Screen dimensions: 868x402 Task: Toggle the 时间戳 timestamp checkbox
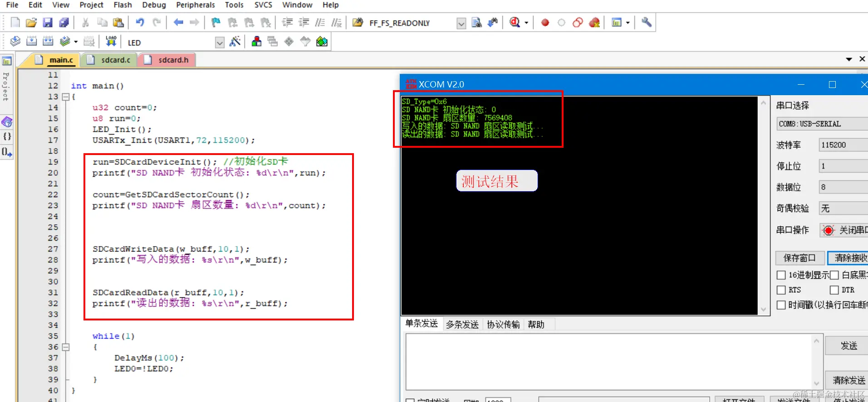[781, 305]
